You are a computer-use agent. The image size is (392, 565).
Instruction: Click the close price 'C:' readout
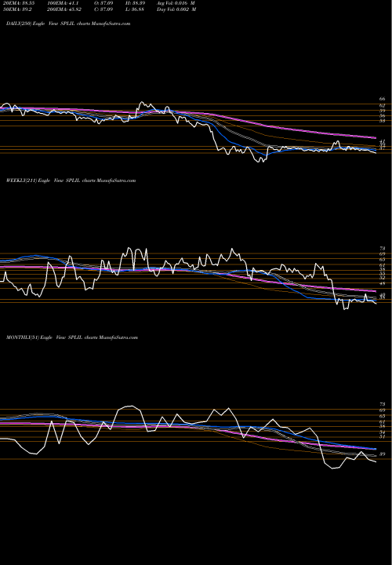[x=104, y=9]
